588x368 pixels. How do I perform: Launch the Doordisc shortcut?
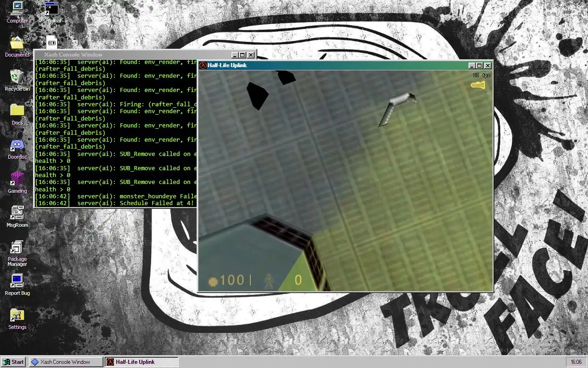[17, 149]
